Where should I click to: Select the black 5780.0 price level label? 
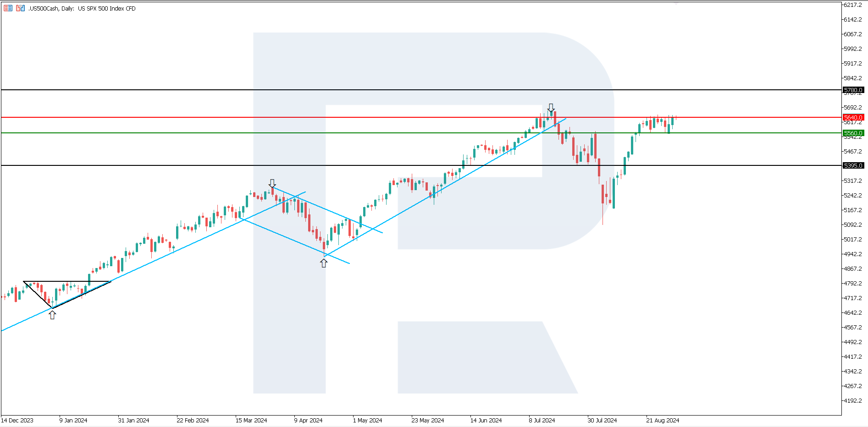click(853, 90)
